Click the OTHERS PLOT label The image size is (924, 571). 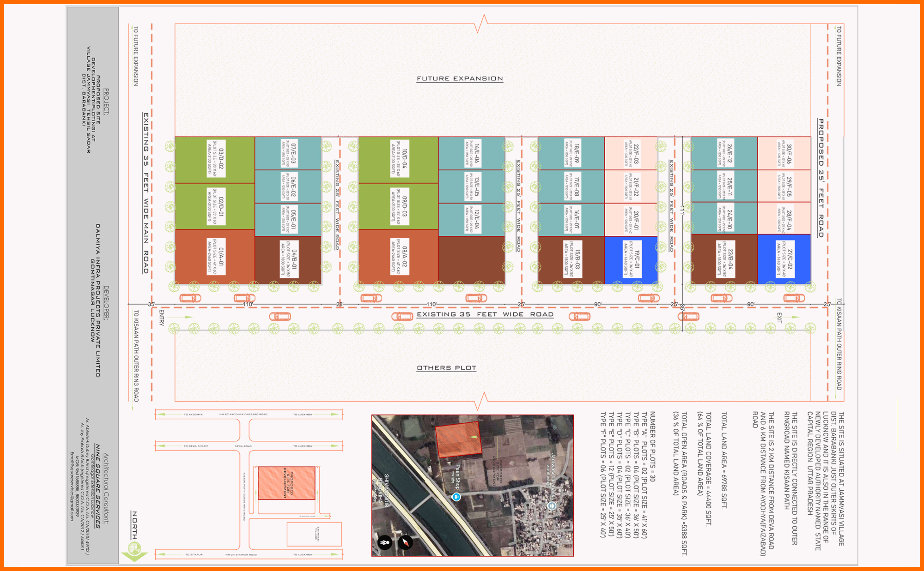tap(446, 368)
